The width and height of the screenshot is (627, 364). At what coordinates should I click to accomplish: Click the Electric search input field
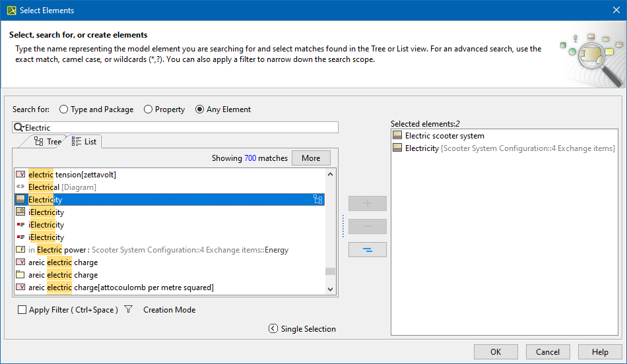(x=178, y=127)
